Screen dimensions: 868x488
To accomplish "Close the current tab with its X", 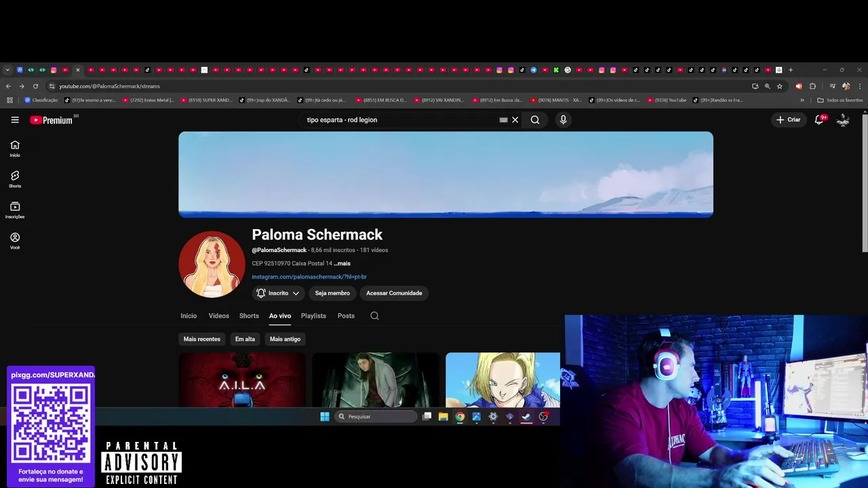I will tap(78, 70).
